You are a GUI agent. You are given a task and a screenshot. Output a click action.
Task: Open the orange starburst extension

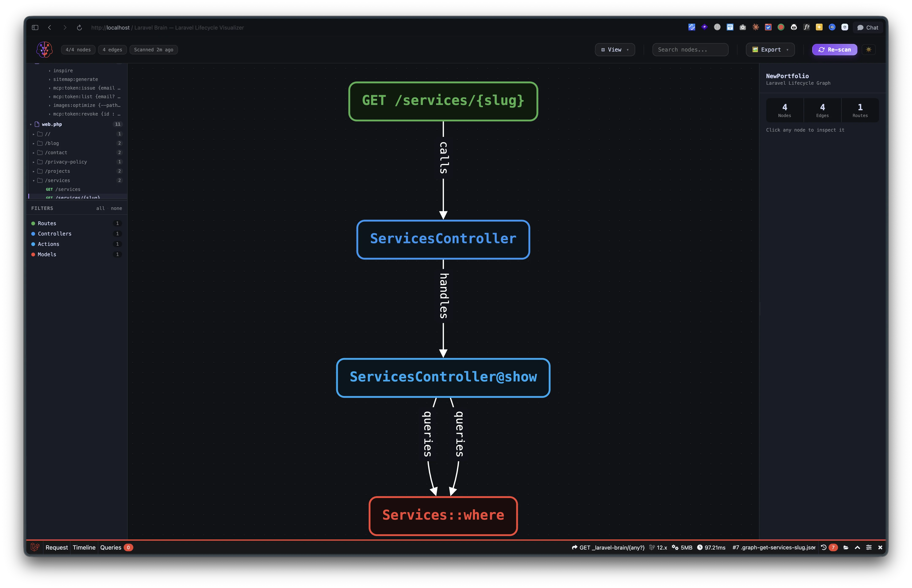pos(755,27)
